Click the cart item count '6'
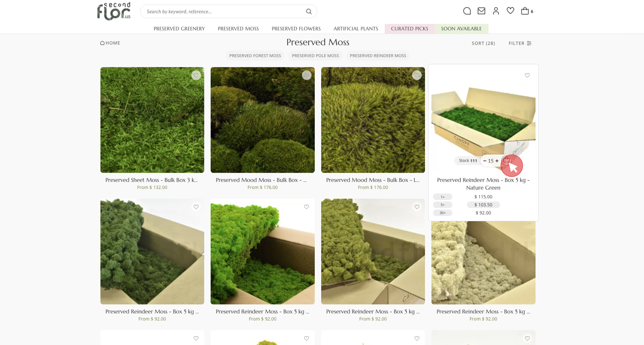This screenshot has width=644, height=345. (532, 12)
